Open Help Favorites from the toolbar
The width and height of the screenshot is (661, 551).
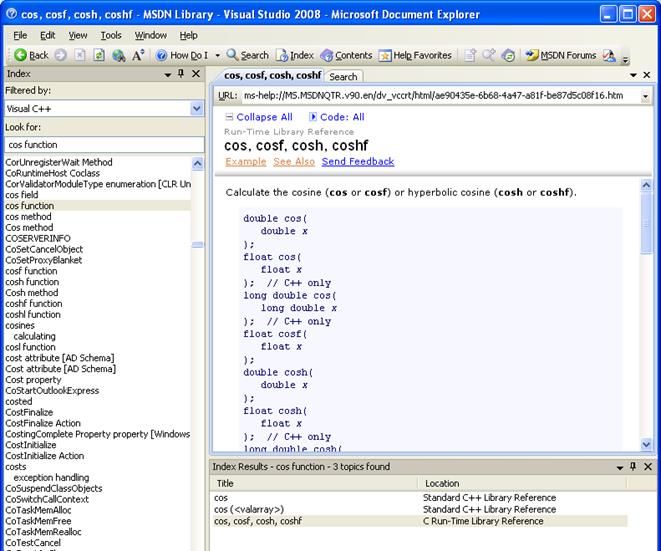(415, 55)
